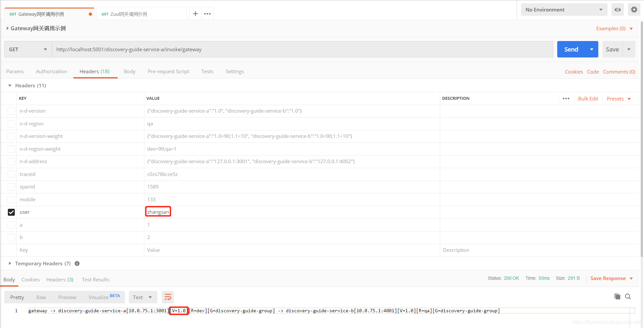The width and height of the screenshot is (644, 328).
Task: Open environment settings gear icon
Action: pos(634,10)
